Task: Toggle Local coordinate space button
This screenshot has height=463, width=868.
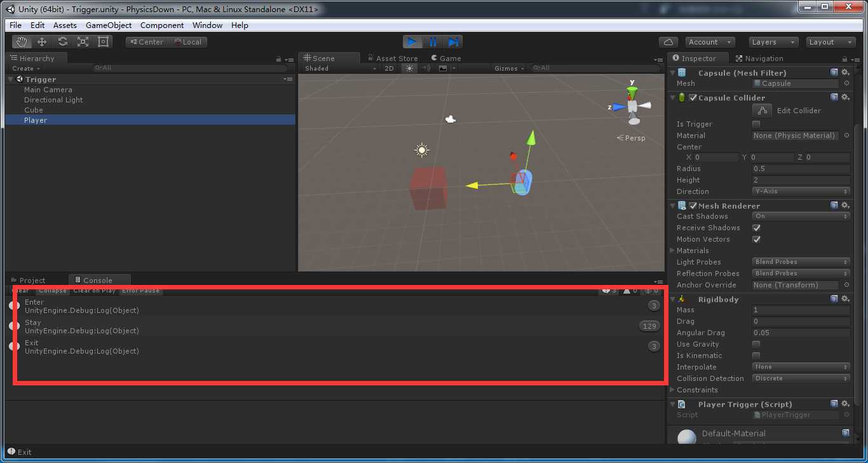Action: [187, 42]
